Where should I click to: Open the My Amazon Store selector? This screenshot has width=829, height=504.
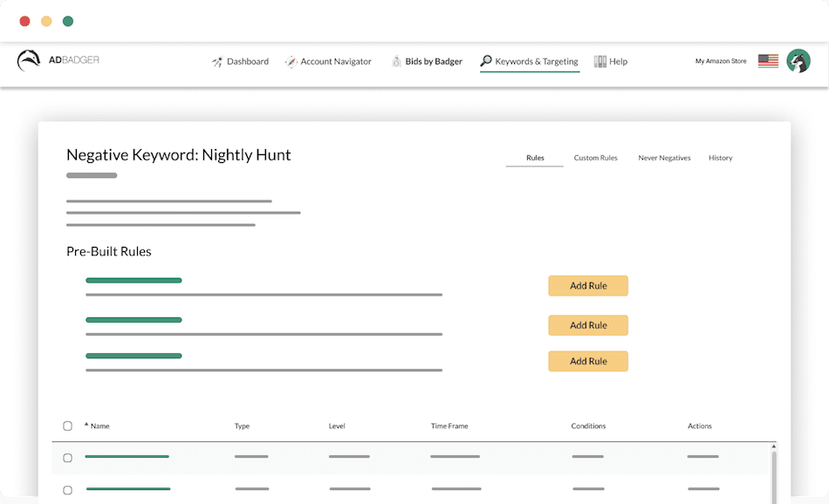[x=721, y=62]
